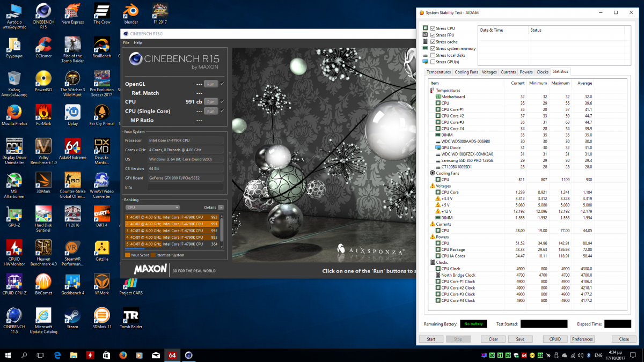Image resolution: width=644 pixels, height=362 pixels.
Task: Switch to the Cooling Fans tab
Action: pos(466,72)
